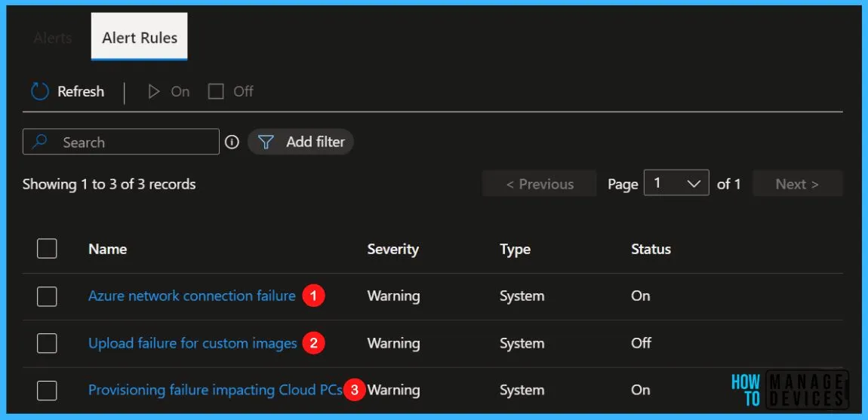Screen dimensions: 868x420
Task: Click the On play triangle icon
Action: point(153,92)
